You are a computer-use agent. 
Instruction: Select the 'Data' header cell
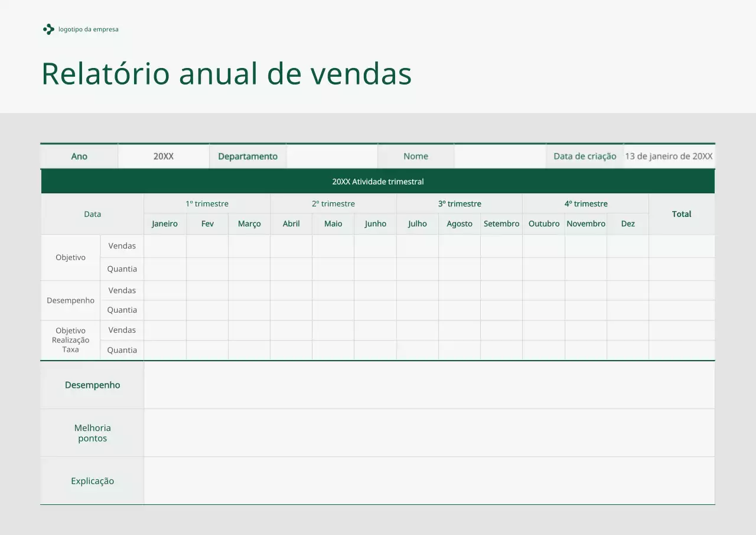(x=92, y=214)
